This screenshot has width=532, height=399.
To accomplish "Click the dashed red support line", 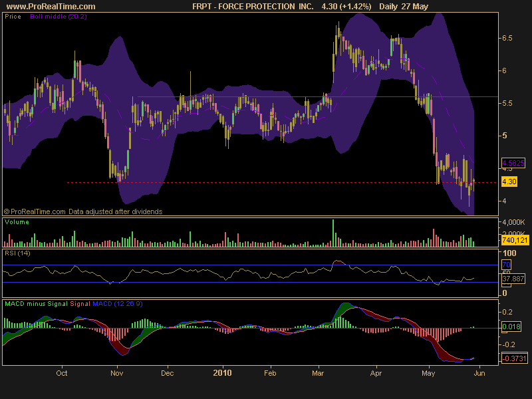I will pos(281,182).
